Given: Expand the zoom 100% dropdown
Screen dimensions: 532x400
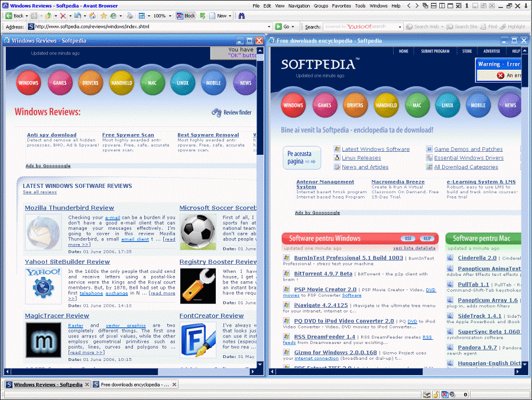Looking at the screenshot, I should click(x=170, y=16).
